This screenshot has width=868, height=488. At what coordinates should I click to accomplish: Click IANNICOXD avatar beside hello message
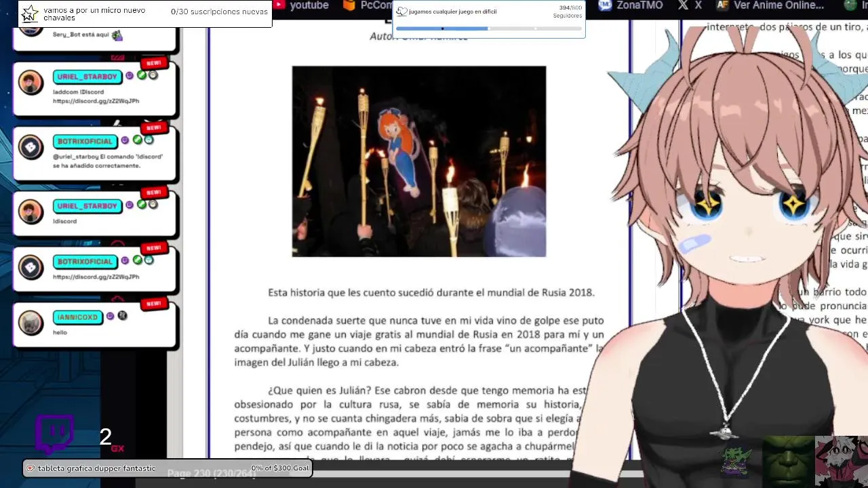(x=31, y=323)
